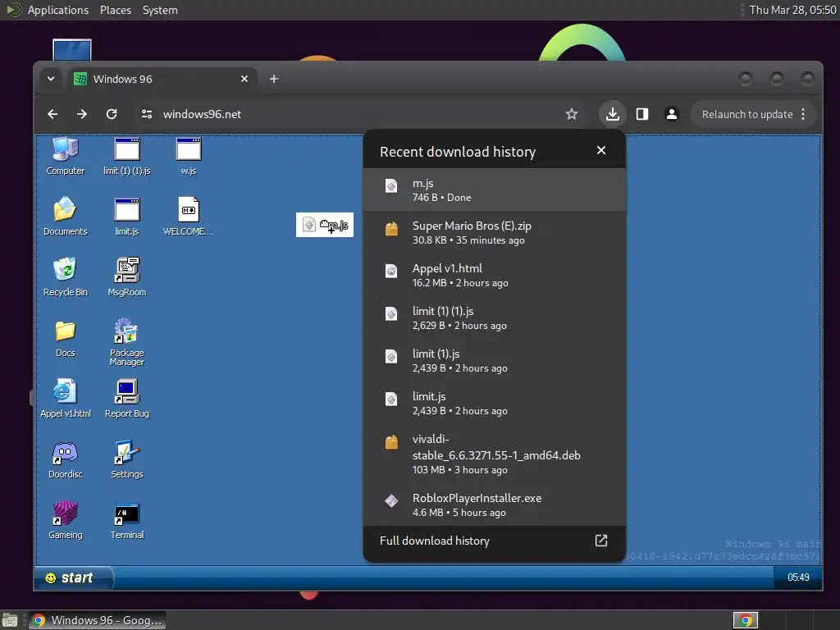Open the limit.js desktop file icon
Viewport: 840px width, 630px height.
pyautogui.click(x=127, y=217)
